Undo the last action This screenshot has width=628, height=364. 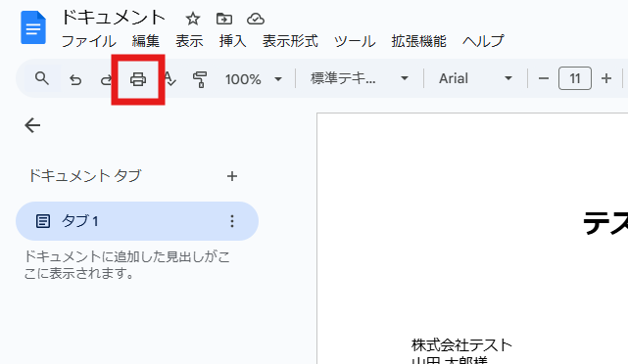pyautogui.click(x=75, y=79)
